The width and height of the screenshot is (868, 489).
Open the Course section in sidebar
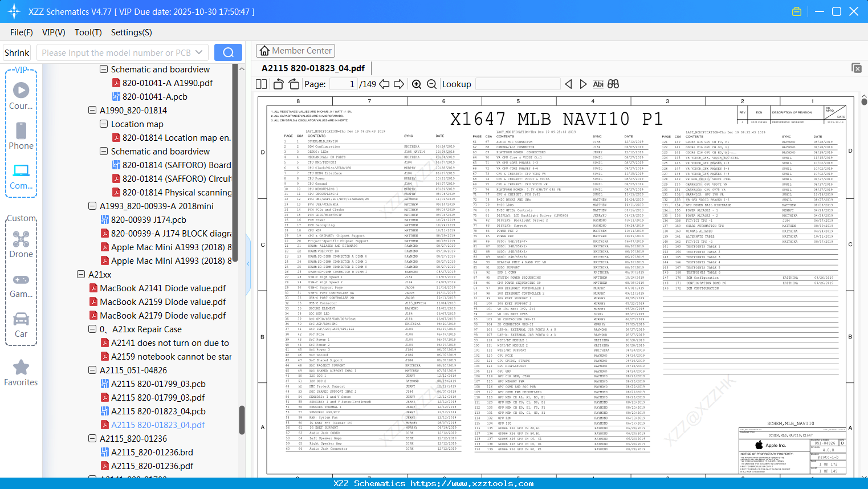tap(21, 96)
